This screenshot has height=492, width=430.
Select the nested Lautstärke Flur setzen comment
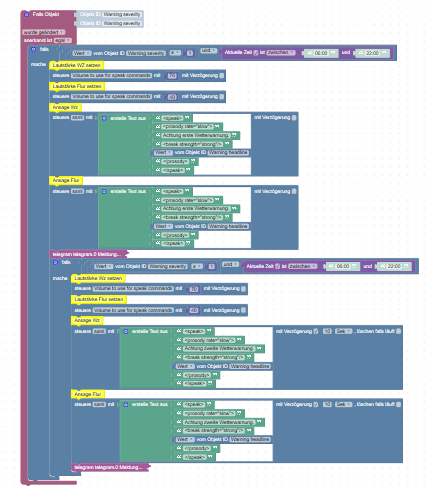click(x=99, y=299)
